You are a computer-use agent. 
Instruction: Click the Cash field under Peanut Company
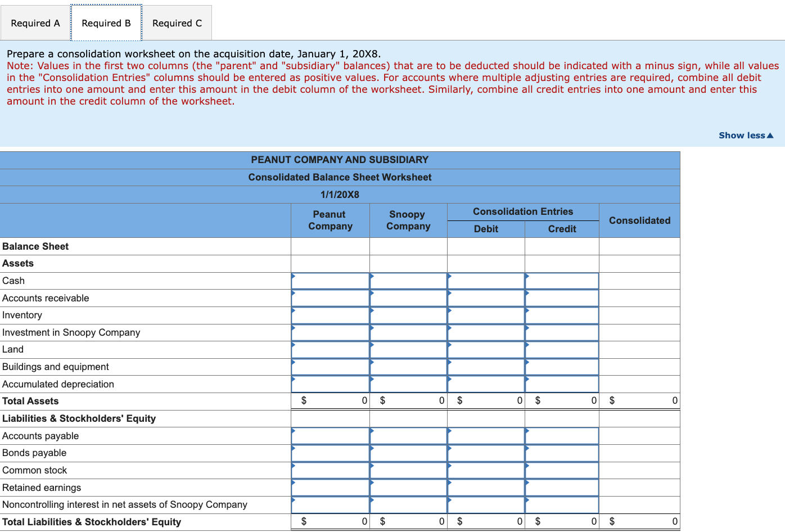330,281
